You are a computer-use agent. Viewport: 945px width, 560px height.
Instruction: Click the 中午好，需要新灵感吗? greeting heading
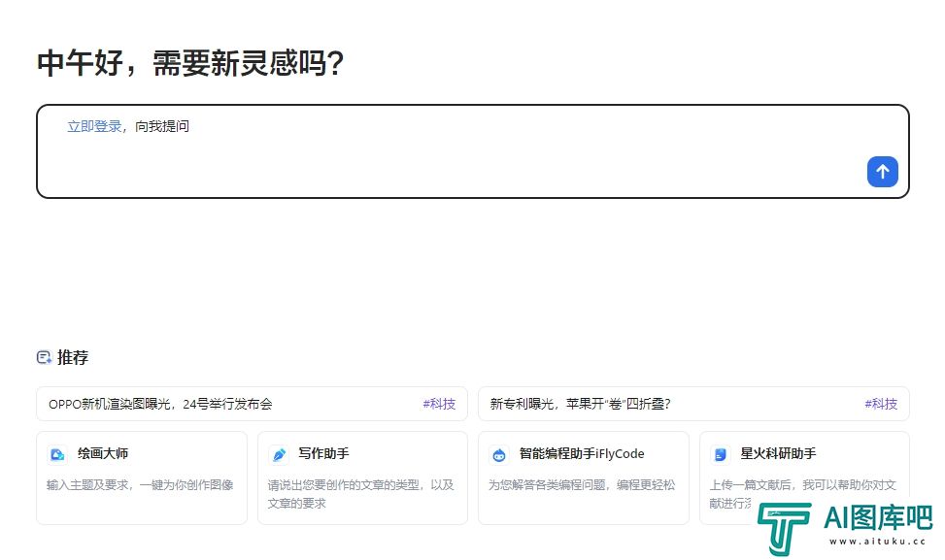point(190,63)
